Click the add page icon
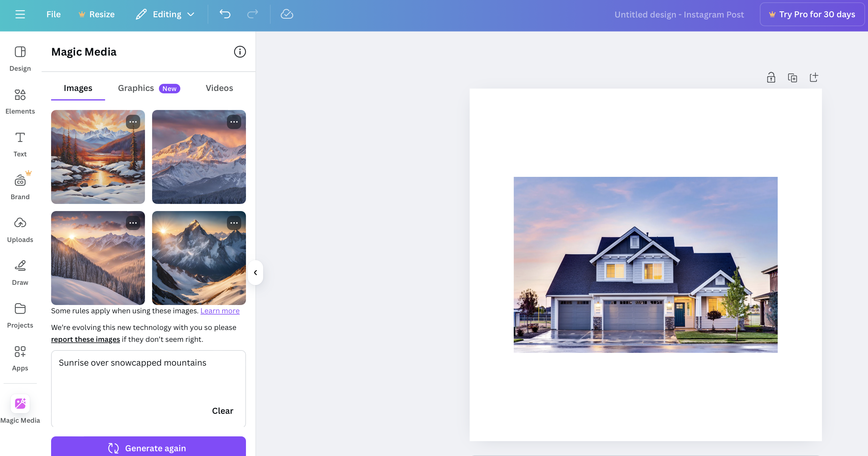This screenshot has height=456, width=868. (x=814, y=78)
